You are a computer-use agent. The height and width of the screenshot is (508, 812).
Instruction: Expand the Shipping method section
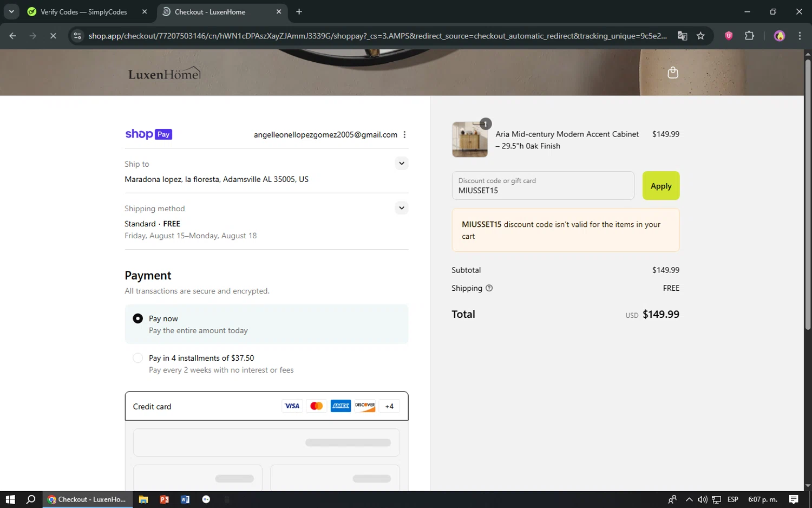coord(401,207)
